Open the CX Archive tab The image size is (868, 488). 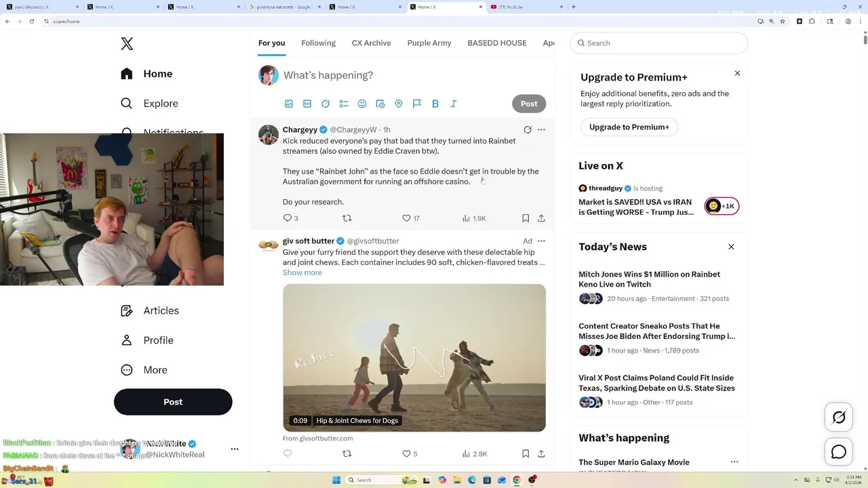(371, 43)
